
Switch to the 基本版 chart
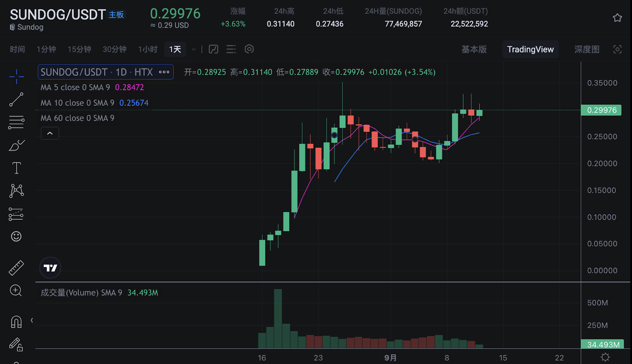474,49
